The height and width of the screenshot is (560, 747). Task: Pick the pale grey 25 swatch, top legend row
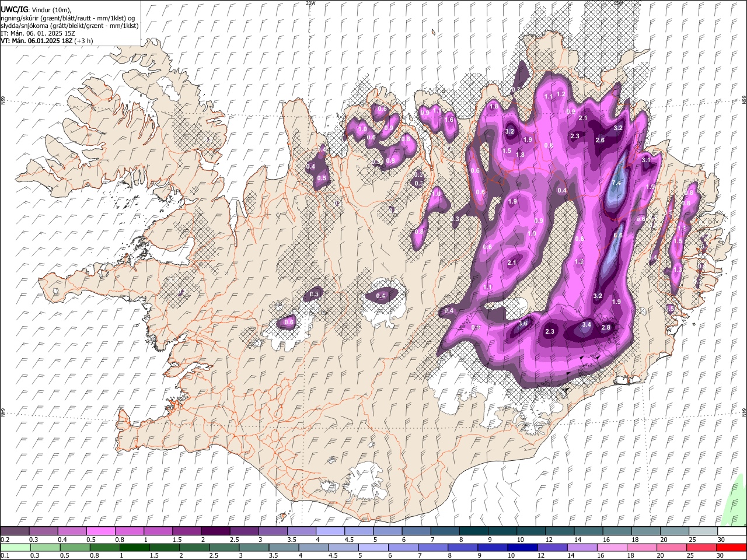[x=703, y=531]
